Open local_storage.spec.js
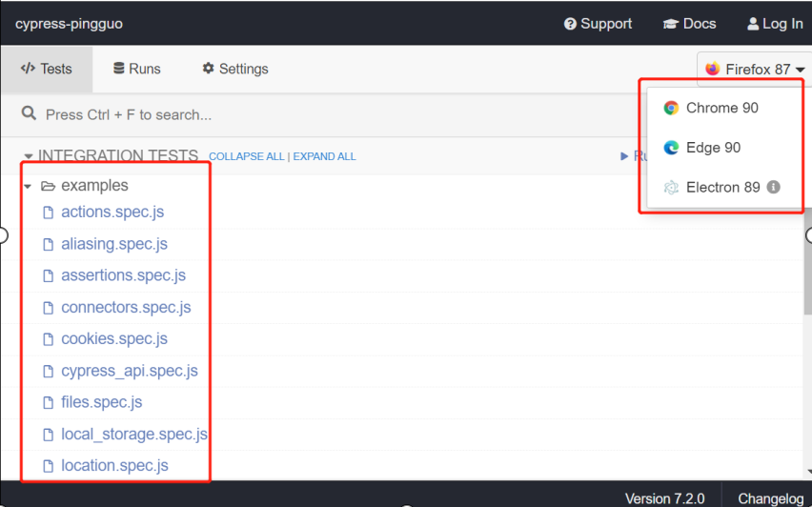 click(134, 434)
